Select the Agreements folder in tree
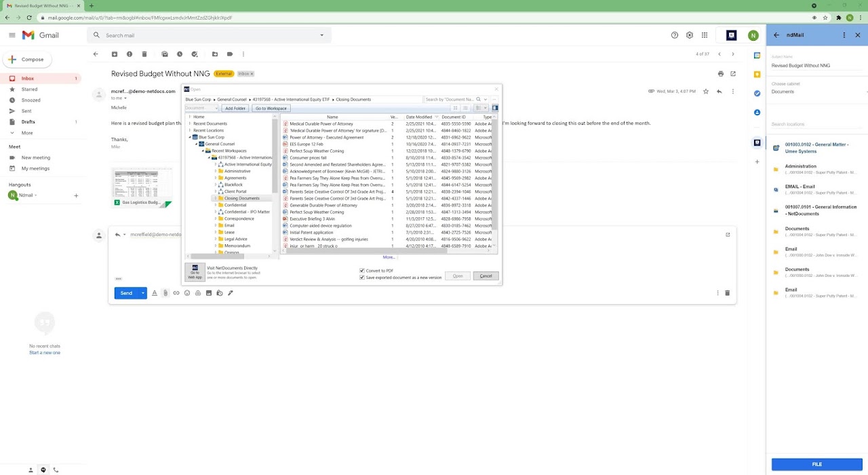Screen dimensions: 868x475 click(x=235, y=178)
